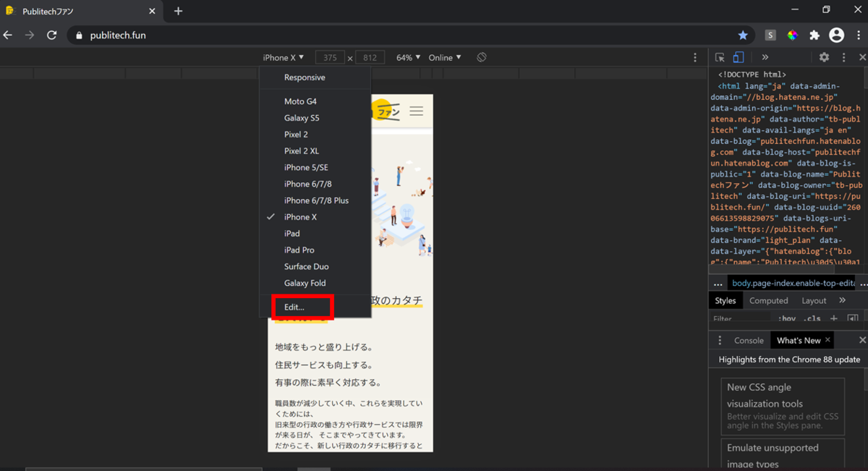Viewport: 868px width, 471px height.
Task: Open a new tab with plus button
Action: pyautogui.click(x=178, y=11)
